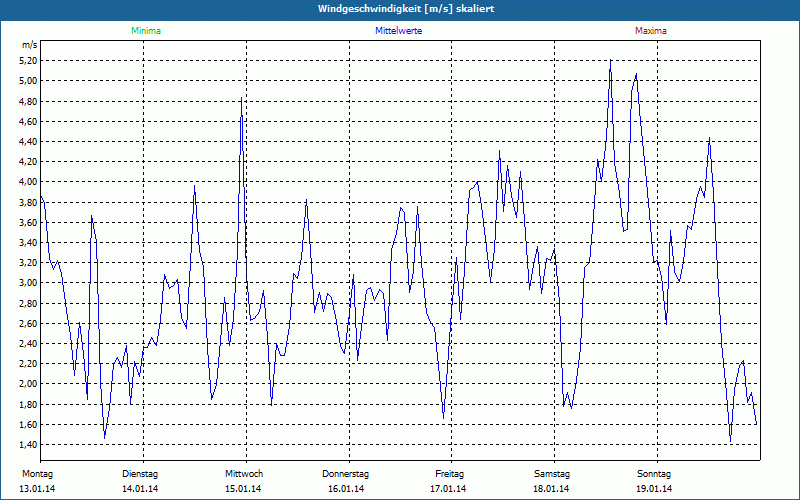Click the 3,00 y-axis value
The width and height of the screenshot is (800, 500).
click(x=29, y=283)
